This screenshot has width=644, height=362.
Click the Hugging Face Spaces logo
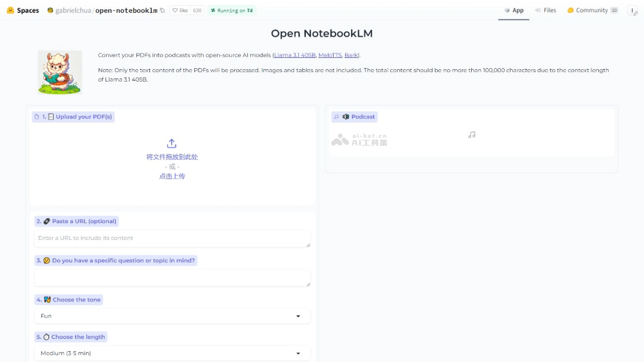(x=9, y=10)
